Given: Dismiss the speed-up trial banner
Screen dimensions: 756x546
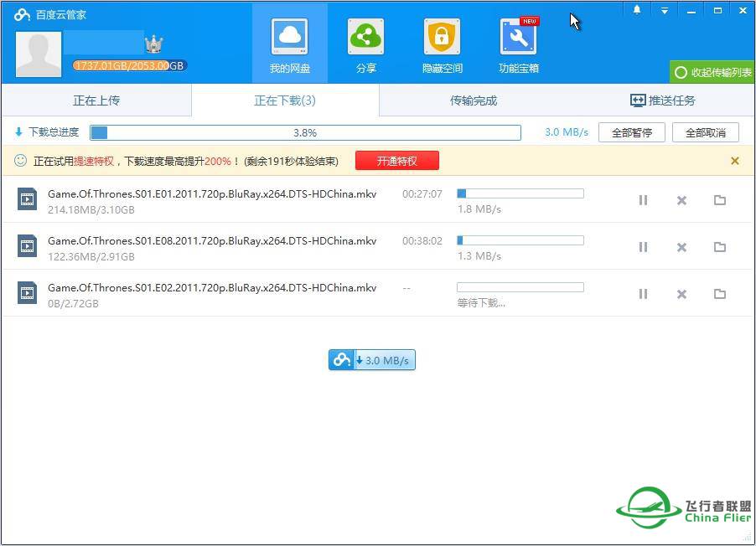Looking at the screenshot, I should [735, 161].
